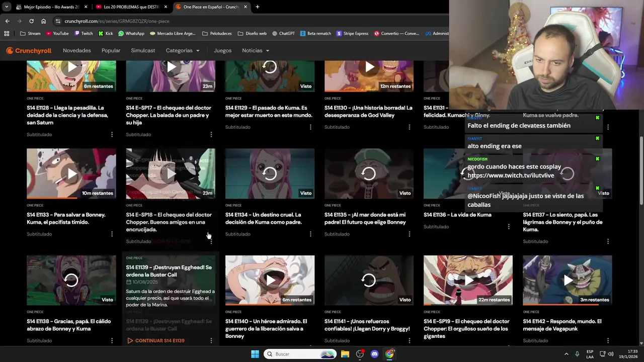Image resolution: width=644 pixels, height=362 pixels.
Task: Show hidden icons in the system tray
Action: tap(566, 354)
